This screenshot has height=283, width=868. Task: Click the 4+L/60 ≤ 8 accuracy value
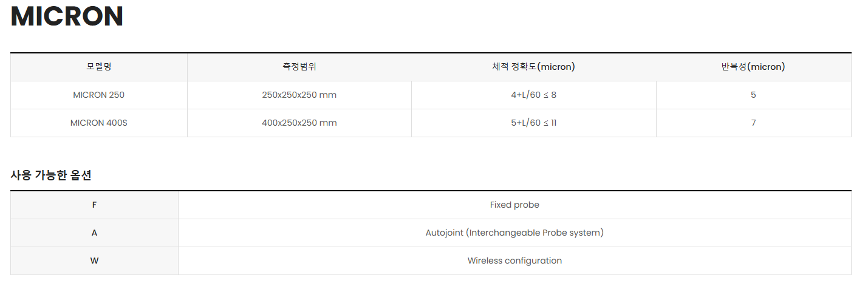point(534,95)
